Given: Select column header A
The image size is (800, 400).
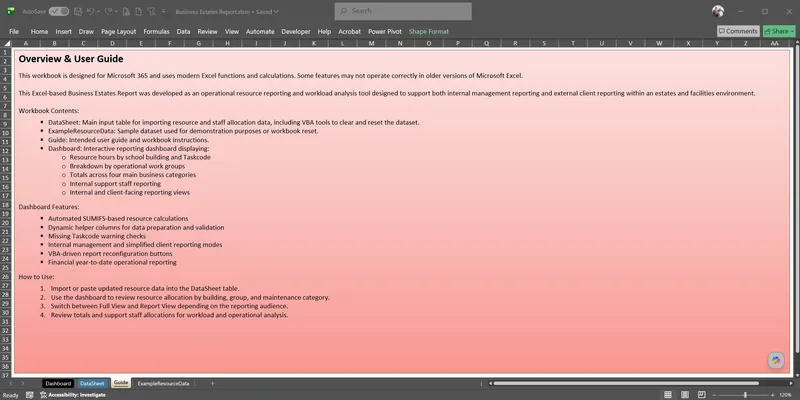Looking at the screenshot, I should point(26,43).
